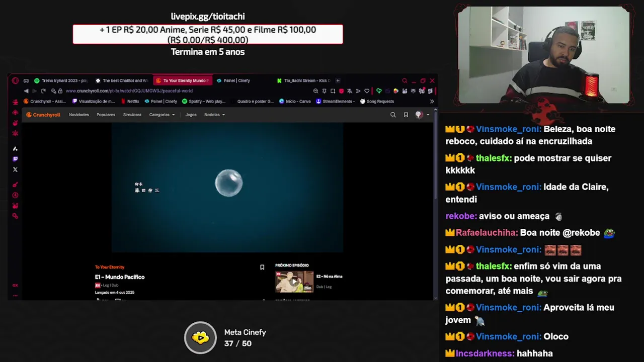Click the rekobe chat username
Screen dimensions: 644x362
[461, 216]
